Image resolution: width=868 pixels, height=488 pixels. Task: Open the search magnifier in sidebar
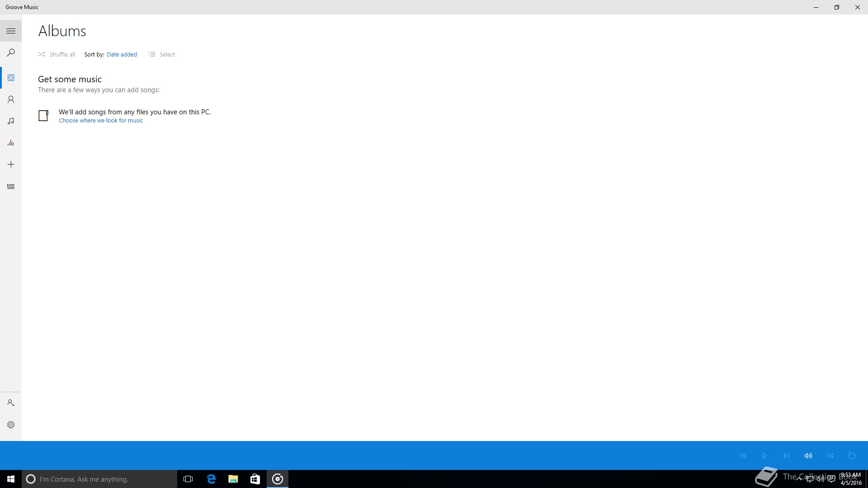pyautogui.click(x=11, y=53)
